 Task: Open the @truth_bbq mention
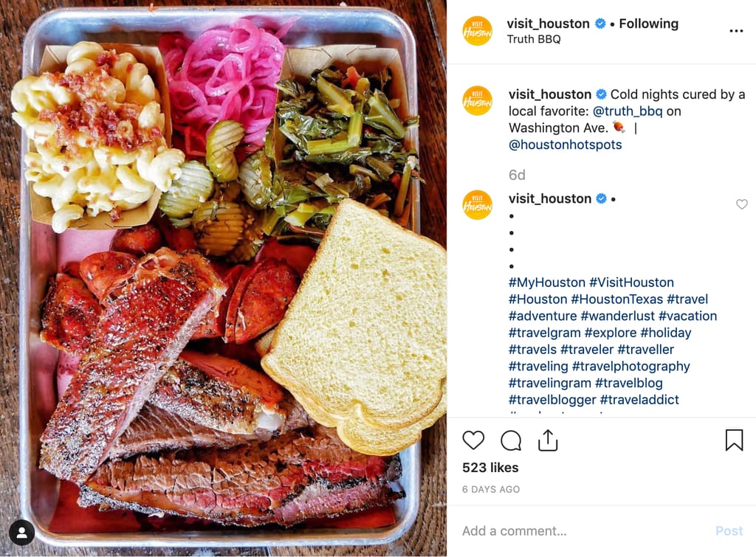tap(628, 111)
